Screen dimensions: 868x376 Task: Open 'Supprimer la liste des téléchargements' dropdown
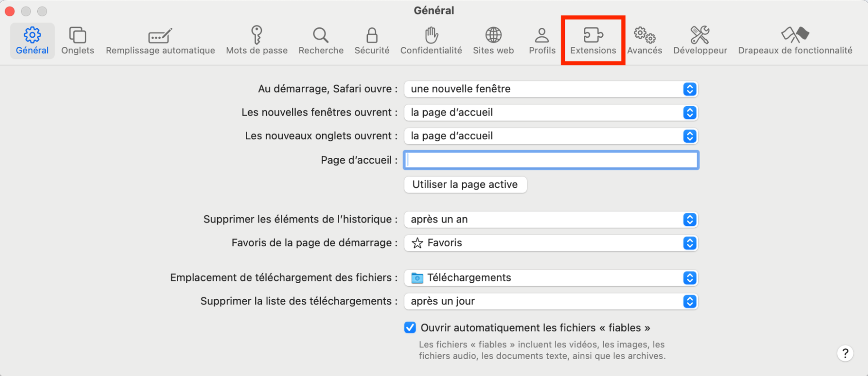coord(551,301)
